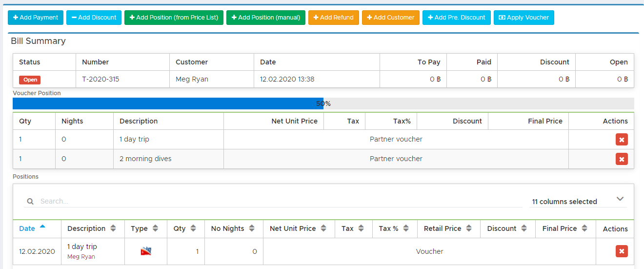Sort positions by Discount column
This screenshot has width=644, height=269.
point(507,228)
